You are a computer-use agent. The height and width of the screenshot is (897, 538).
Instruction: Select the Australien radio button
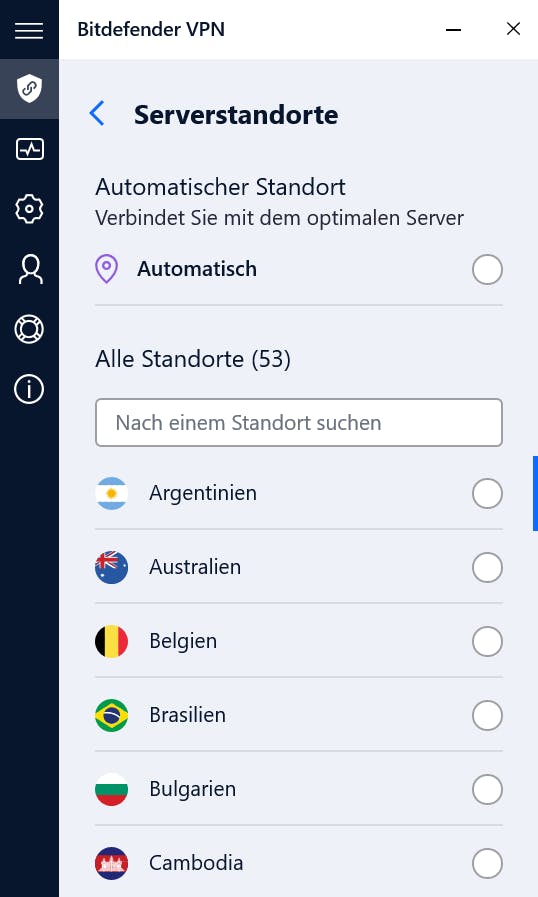click(x=487, y=567)
